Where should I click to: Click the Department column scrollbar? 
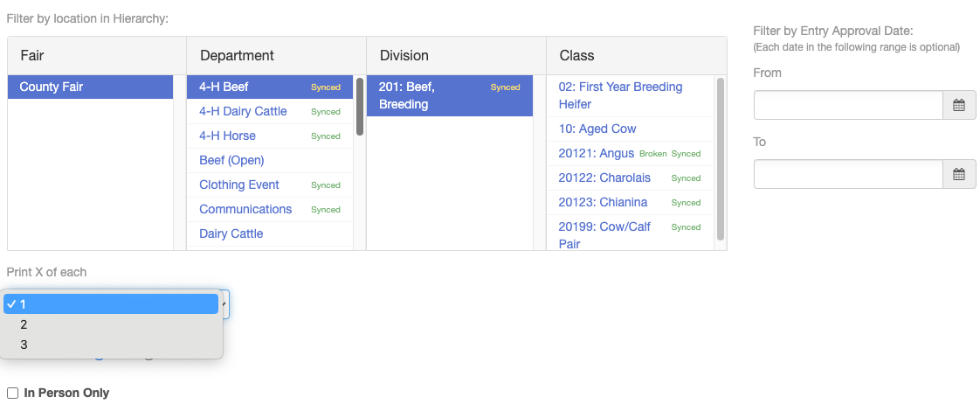[x=360, y=107]
